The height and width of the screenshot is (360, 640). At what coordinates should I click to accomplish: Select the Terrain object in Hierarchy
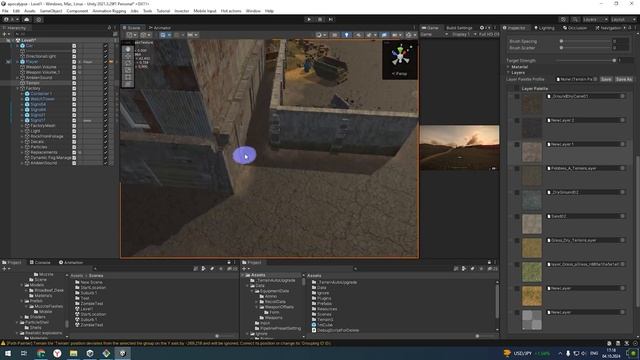pos(33,83)
